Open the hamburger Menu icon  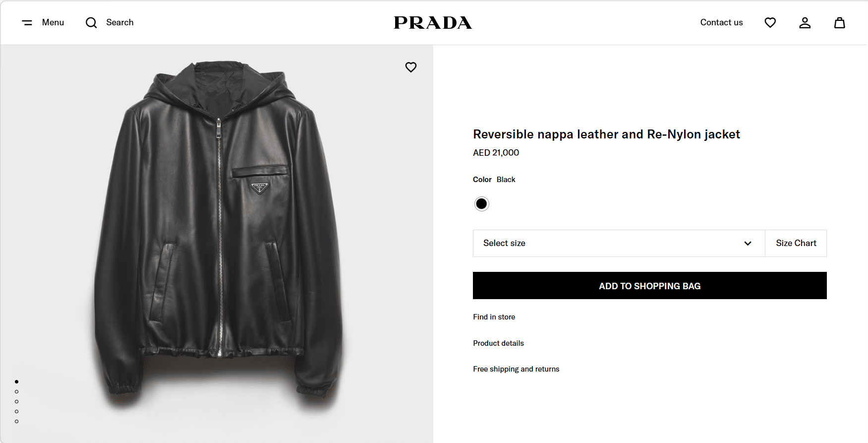[x=27, y=23]
